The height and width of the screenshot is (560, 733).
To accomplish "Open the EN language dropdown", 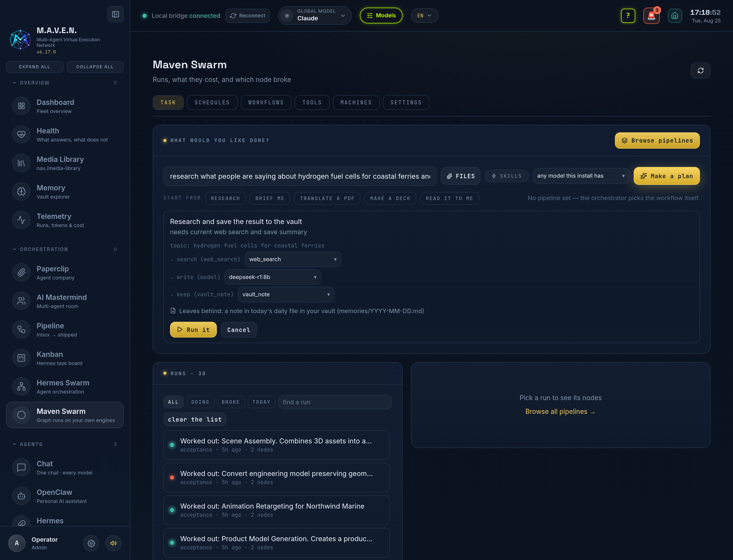I will [x=424, y=16].
